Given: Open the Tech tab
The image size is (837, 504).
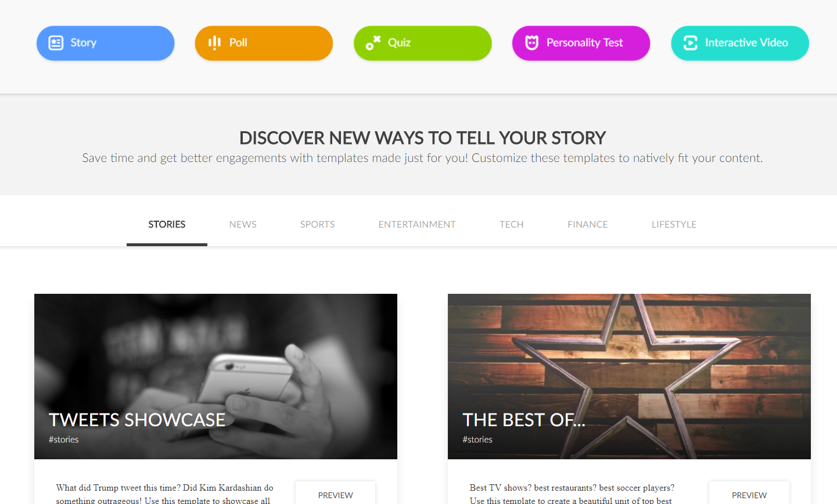Looking at the screenshot, I should tap(512, 224).
